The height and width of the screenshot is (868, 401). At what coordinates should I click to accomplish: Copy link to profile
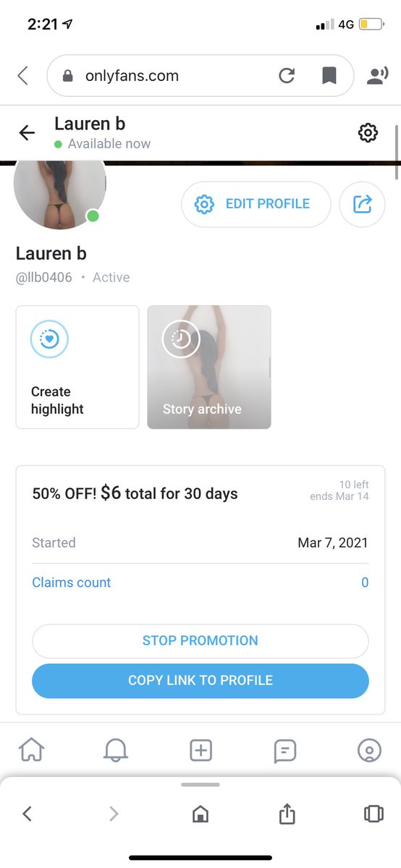[200, 681]
